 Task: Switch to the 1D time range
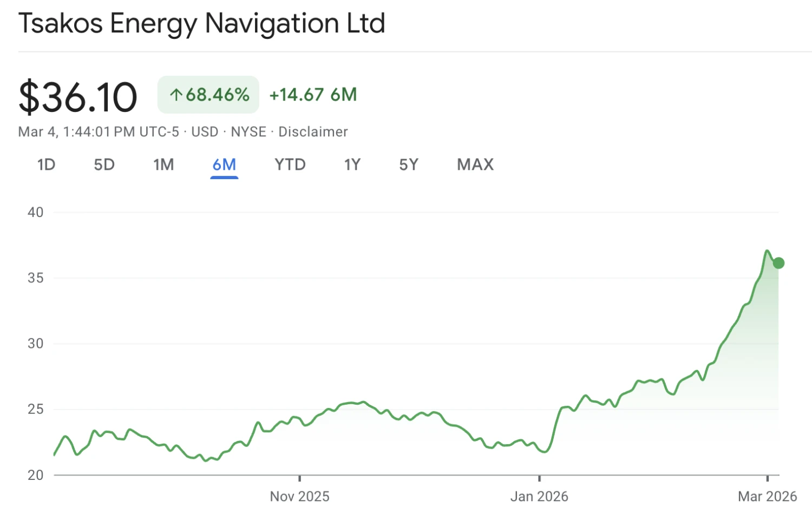coord(46,164)
